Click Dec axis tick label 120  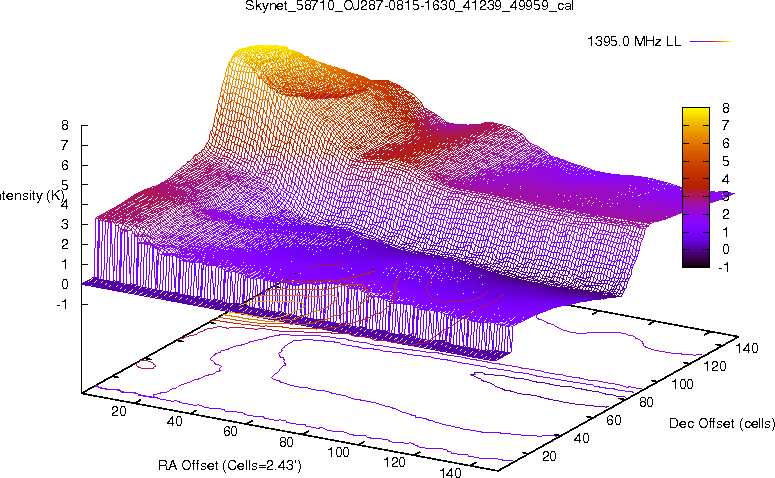click(x=715, y=366)
